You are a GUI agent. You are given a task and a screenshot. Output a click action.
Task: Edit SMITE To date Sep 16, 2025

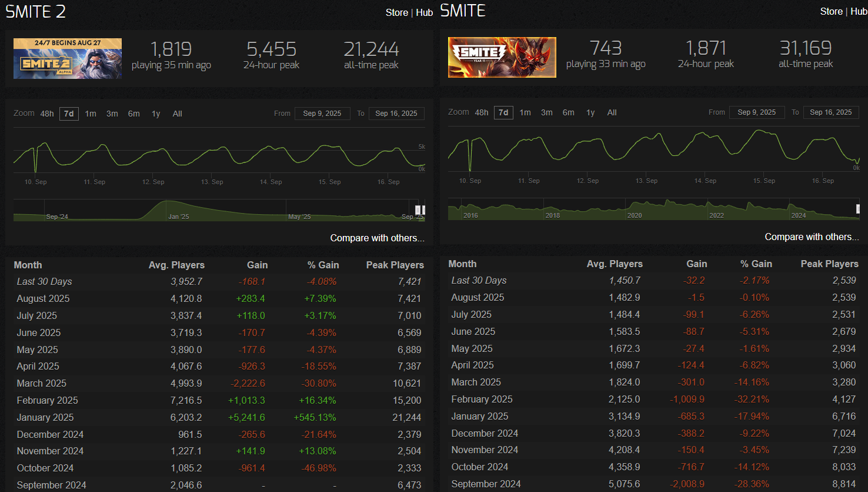tap(831, 112)
